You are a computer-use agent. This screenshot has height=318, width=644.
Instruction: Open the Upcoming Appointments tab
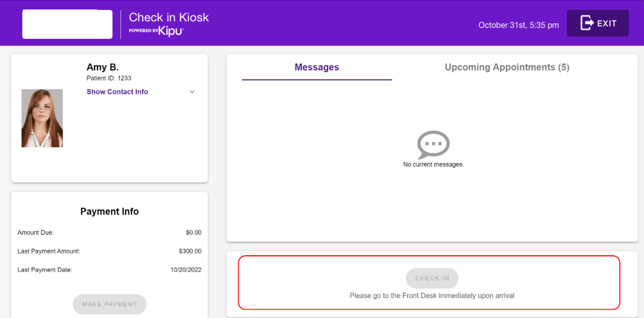(507, 67)
